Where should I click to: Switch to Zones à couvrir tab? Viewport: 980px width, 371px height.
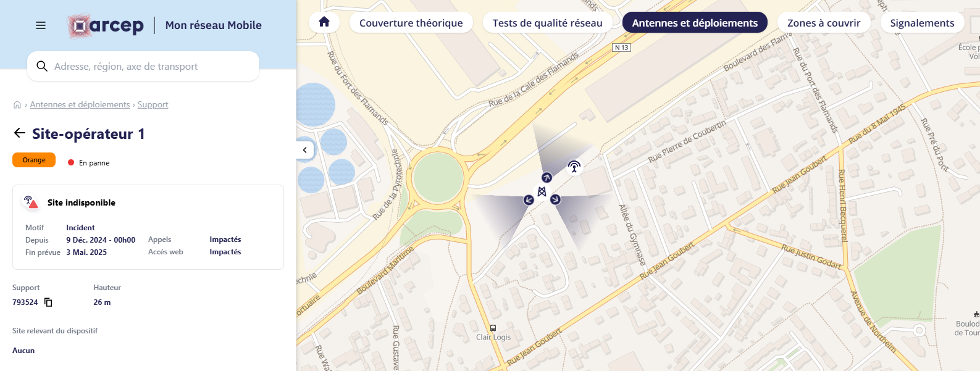(x=824, y=23)
